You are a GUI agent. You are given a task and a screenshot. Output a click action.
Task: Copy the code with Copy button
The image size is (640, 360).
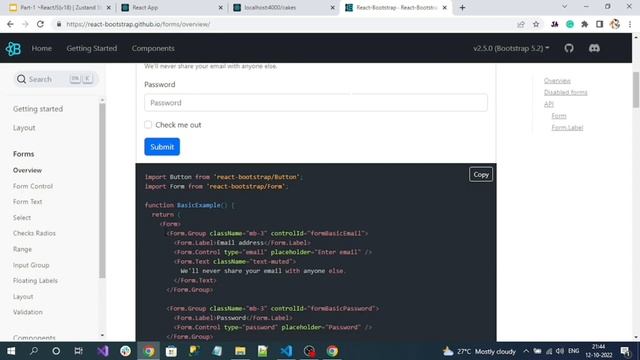click(481, 174)
